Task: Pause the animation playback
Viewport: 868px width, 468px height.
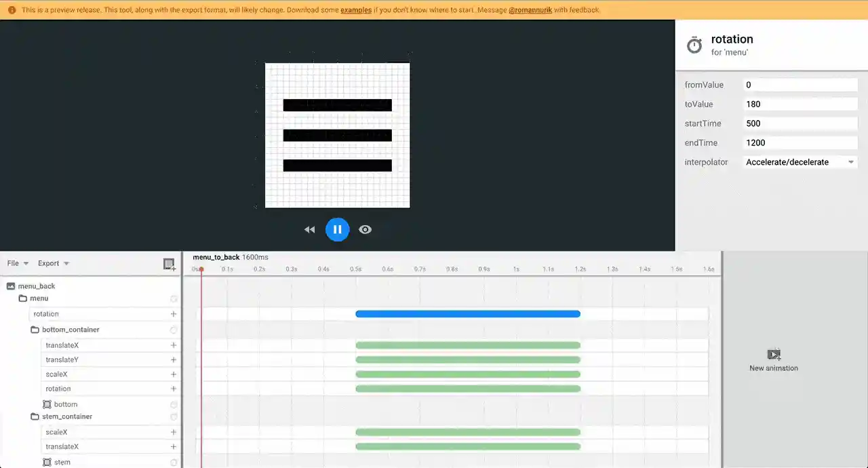Action: 337,229
